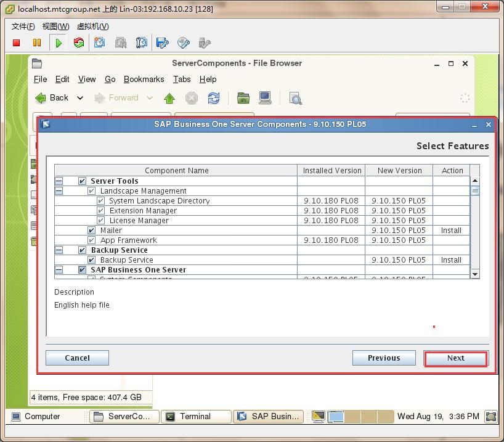Click the features list scroll up arrow
Screen dimensions: 504x442
[475, 181]
